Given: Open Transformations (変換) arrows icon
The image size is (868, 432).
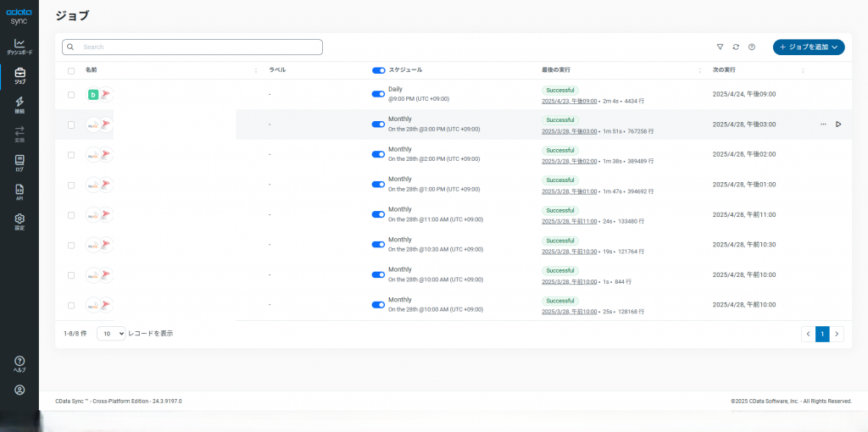Looking at the screenshot, I should pos(19,135).
